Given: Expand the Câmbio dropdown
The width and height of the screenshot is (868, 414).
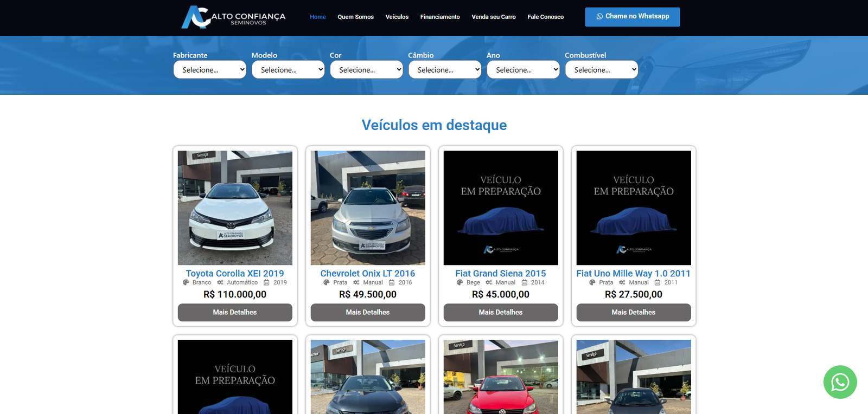Looking at the screenshot, I should 445,69.
